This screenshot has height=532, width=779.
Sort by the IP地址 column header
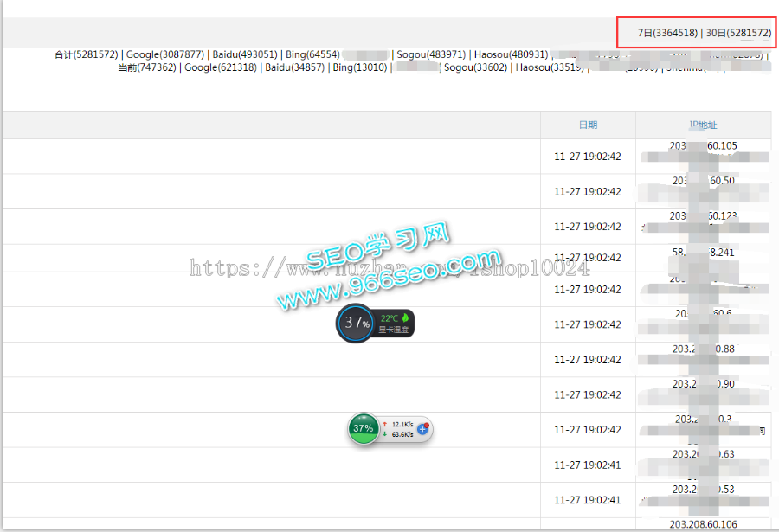[703, 125]
